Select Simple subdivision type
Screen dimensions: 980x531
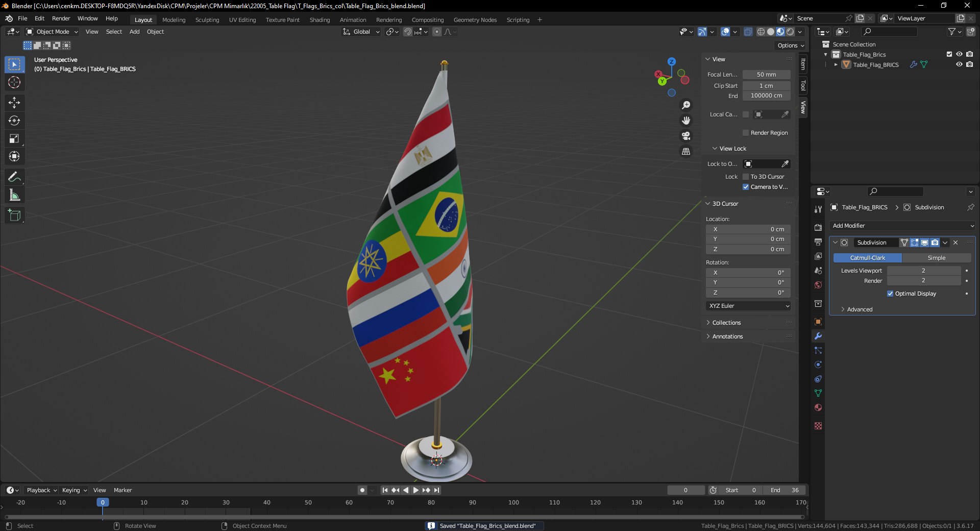pyautogui.click(x=936, y=258)
